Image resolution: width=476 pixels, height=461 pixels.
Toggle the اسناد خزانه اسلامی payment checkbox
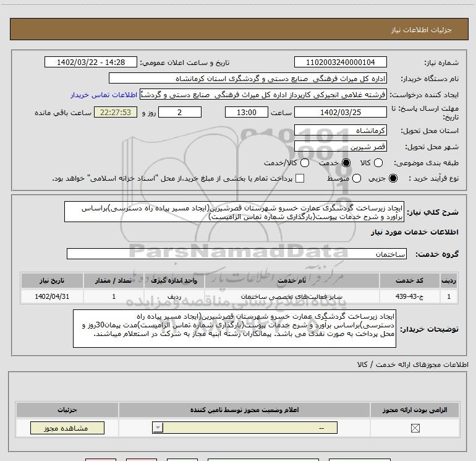(x=300, y=178)
